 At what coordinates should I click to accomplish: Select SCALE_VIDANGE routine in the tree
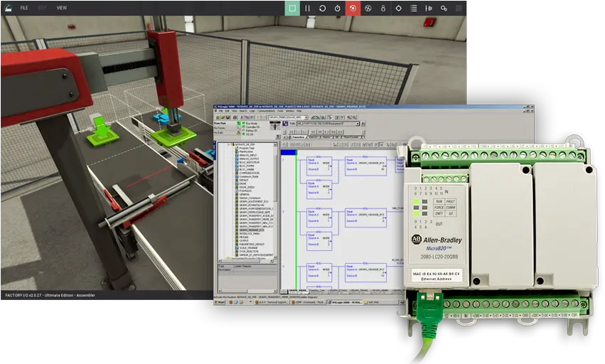[249, 248]
